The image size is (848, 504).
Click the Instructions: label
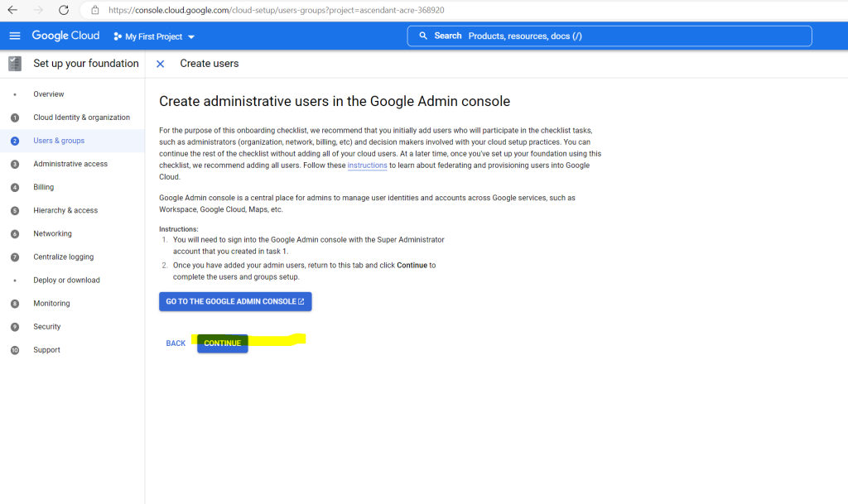[x=179, y=229]
